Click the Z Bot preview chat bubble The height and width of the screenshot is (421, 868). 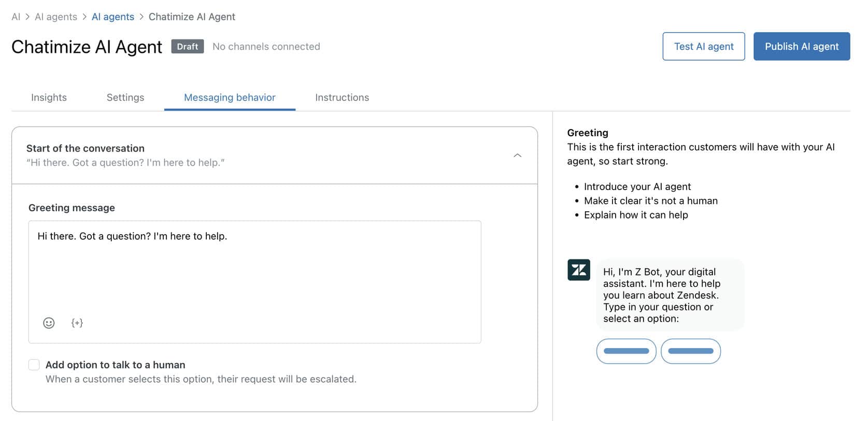coord(670,295)
